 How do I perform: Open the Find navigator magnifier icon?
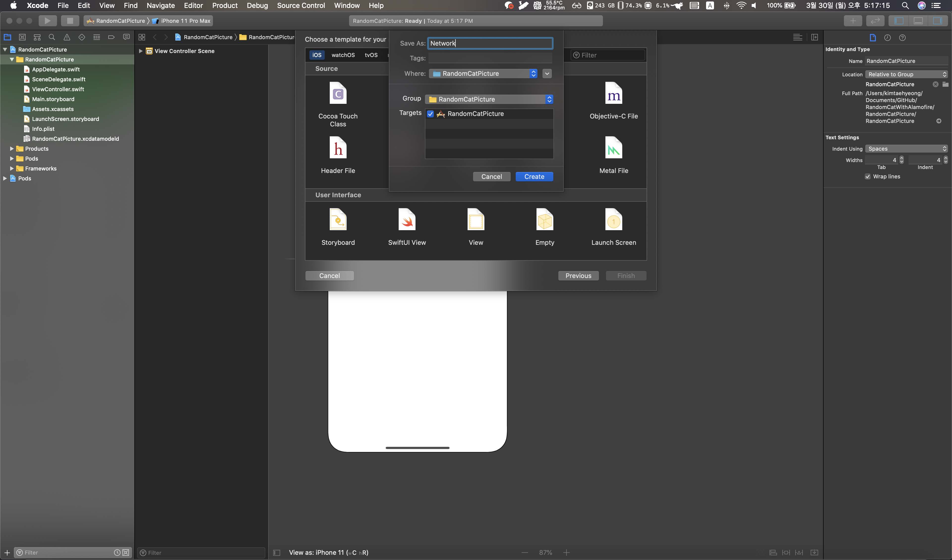pos(52,37)
